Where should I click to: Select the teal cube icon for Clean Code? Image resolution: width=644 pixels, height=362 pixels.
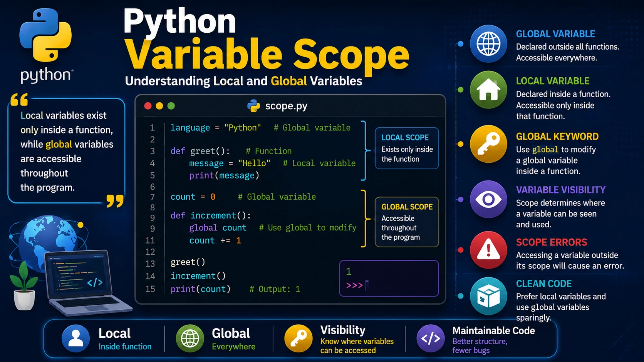click(488, 296)
